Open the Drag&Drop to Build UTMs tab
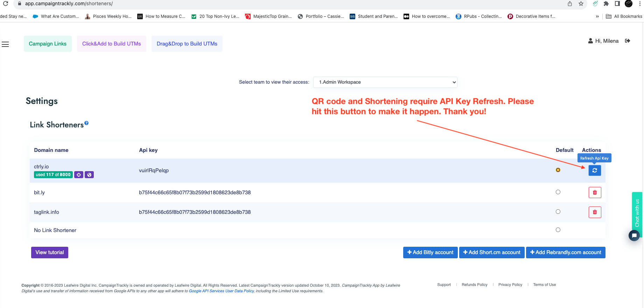This screenshot has width=644, height=308. point(187,44)
